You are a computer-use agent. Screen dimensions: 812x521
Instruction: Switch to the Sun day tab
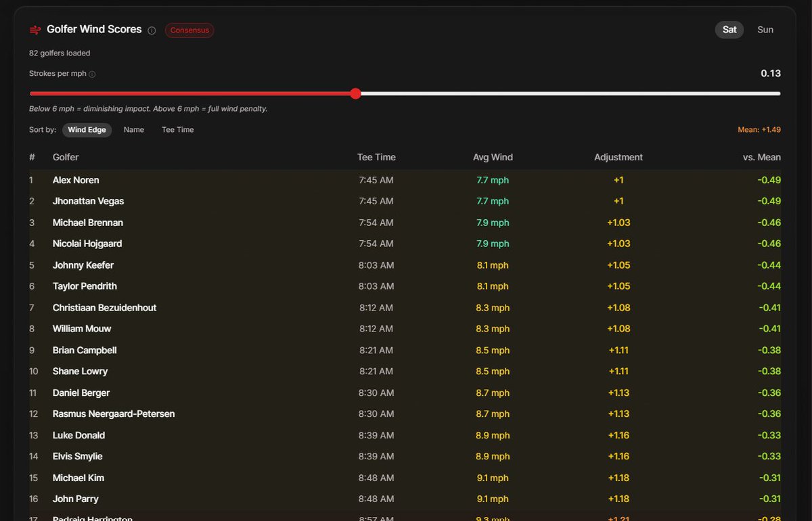(765, 30)
